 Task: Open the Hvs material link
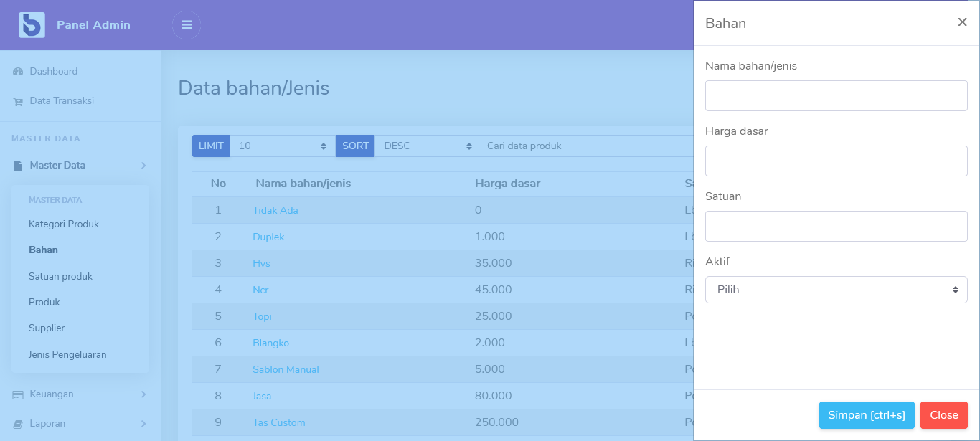click(x=261, y=263)
